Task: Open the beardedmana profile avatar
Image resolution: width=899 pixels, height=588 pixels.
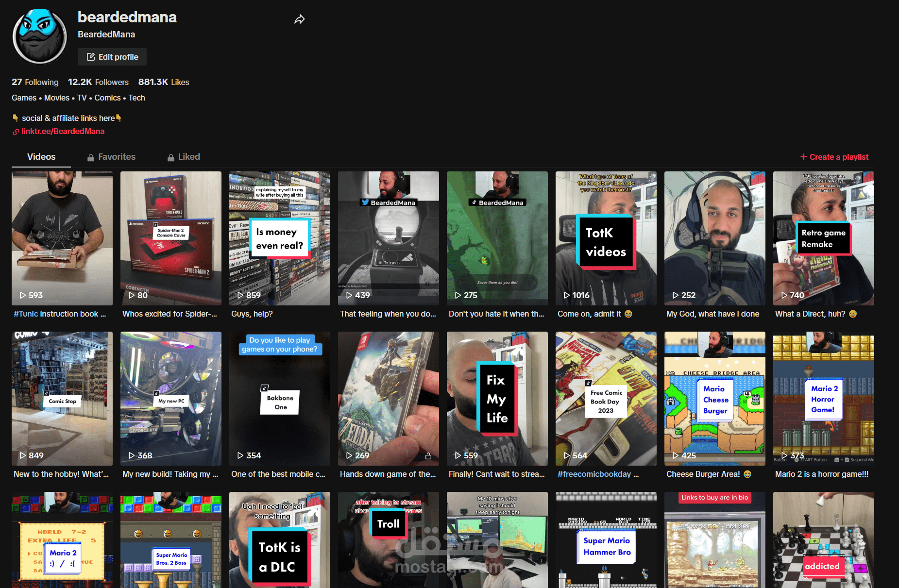Action: (x=40, y=36)
